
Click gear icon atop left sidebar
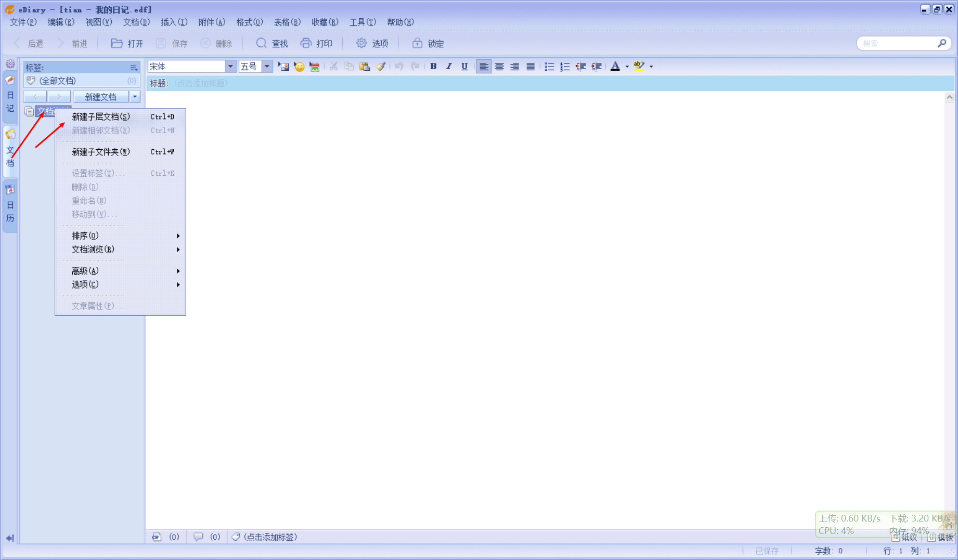pos(10,64)
